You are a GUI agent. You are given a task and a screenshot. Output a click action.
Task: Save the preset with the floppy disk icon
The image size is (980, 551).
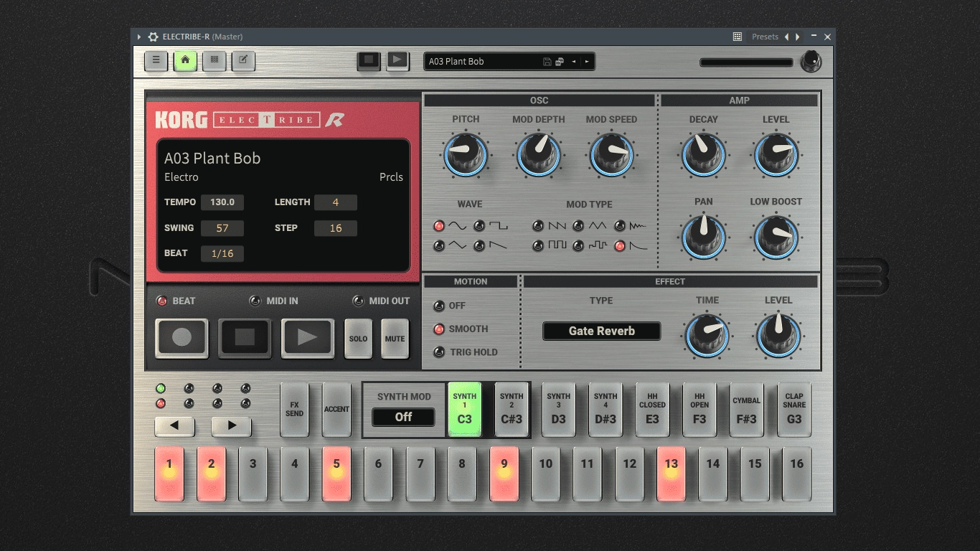547,62
